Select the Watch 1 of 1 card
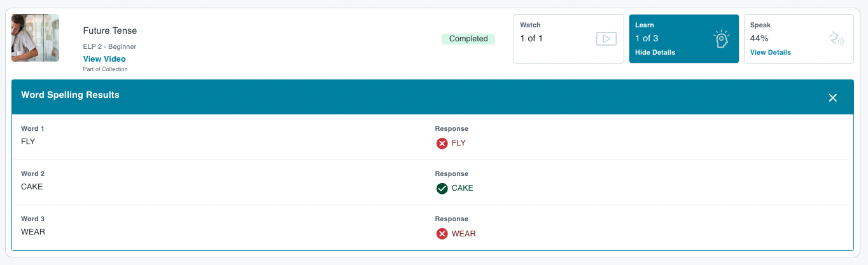This screenshot has width=868, height=265. point(569,39)
